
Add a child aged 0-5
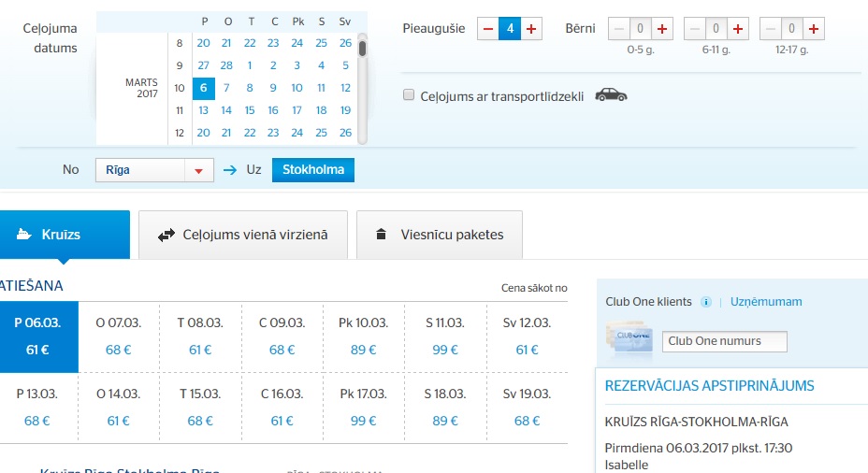click(x=662, y=29)
